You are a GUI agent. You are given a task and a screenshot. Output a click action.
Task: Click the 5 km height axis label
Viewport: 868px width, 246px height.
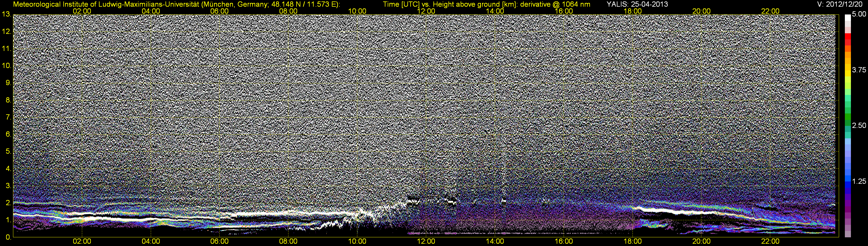pyautogui.click(x=8, y=151)
